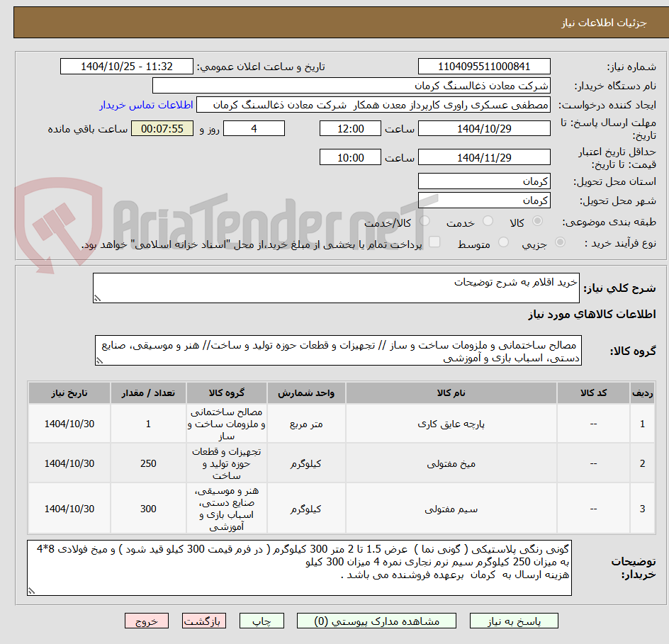The width and height of the screenshot is (669, 644).
Task: Click the کیلوگرم unit cell in row 3
Action: (306, 509)
